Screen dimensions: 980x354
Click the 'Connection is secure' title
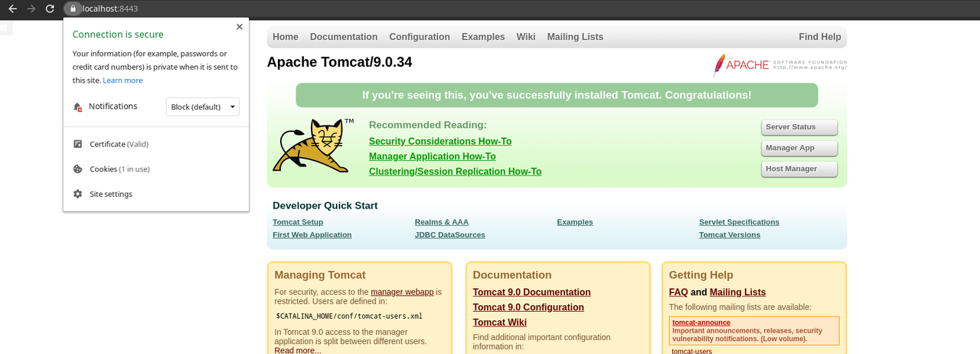118,34
